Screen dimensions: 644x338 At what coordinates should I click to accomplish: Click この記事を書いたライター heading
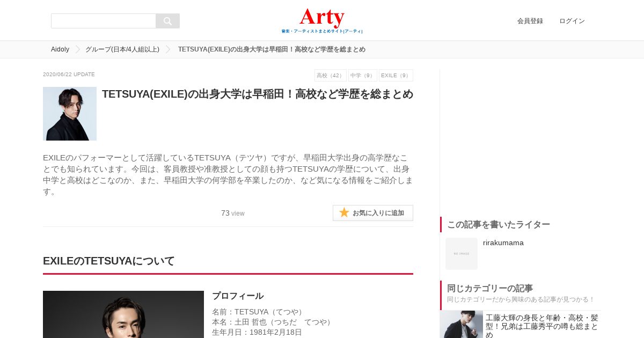[499, 224]
